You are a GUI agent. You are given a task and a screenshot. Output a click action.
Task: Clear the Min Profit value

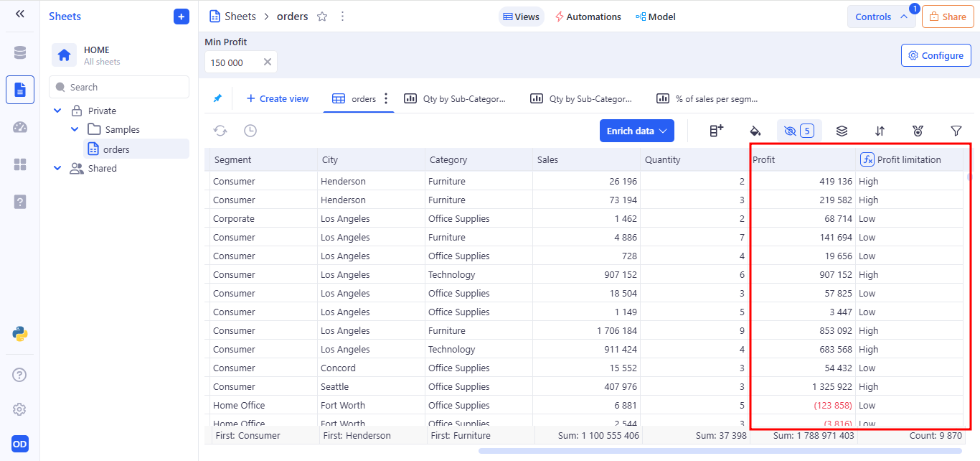(268, 62)
